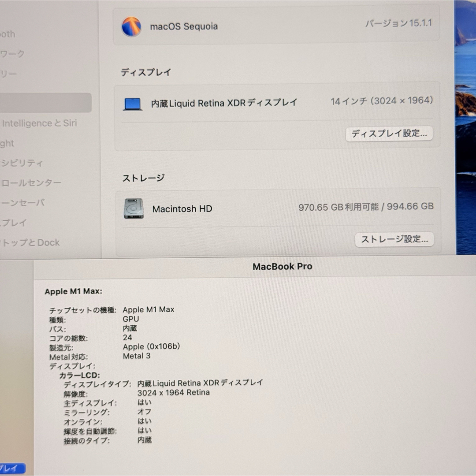Click the 解像度 value 3024 x 1964 Retina
This screenshot has width=476, height=476.
[x=173, y=393]
